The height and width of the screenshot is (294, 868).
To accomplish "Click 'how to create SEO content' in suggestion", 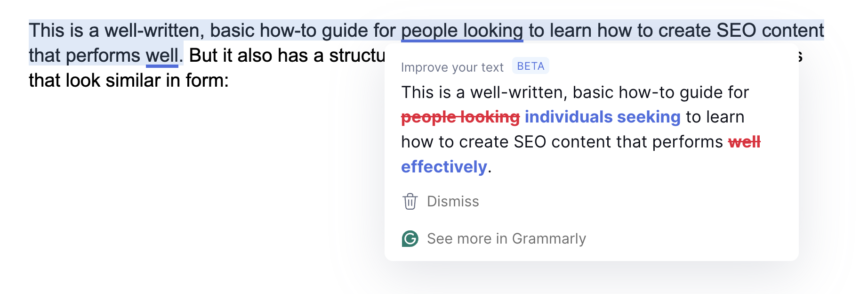I will click(x=506, y=142).
